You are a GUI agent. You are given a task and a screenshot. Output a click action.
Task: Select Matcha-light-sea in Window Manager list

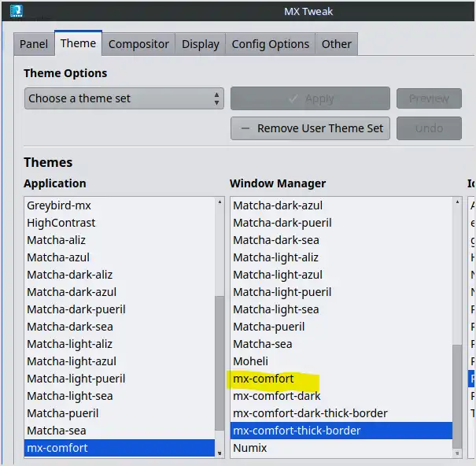341,309
